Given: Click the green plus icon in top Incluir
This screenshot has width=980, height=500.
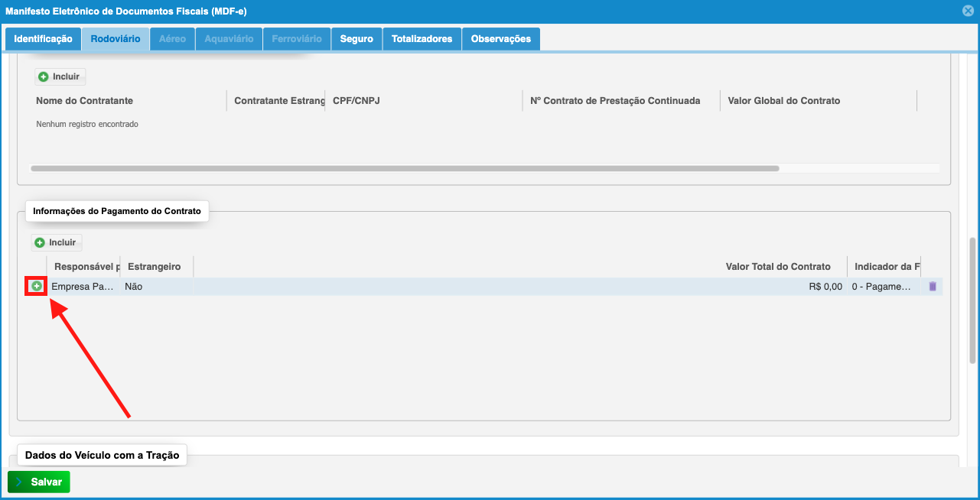Looking at the screenshot, I should click(x=44, y=76).
